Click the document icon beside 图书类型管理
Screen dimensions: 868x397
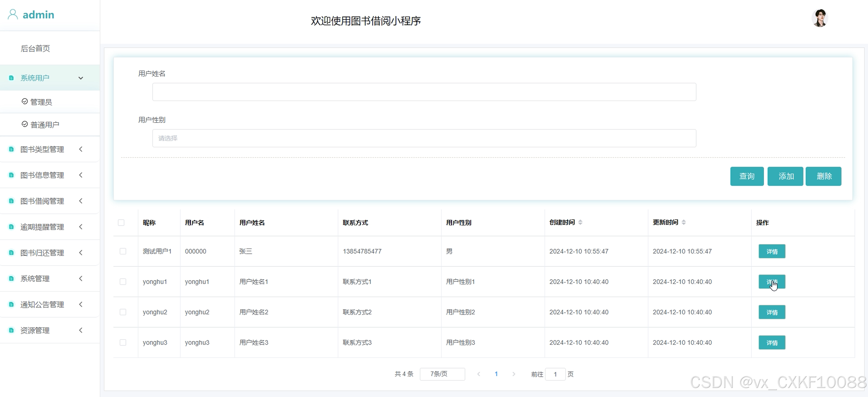click(x=11, y=149)
